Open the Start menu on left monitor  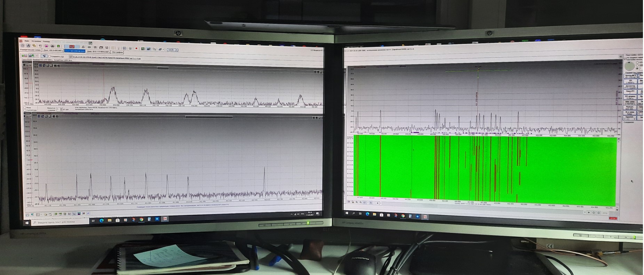pyautogui.click(x=27, y=223)
